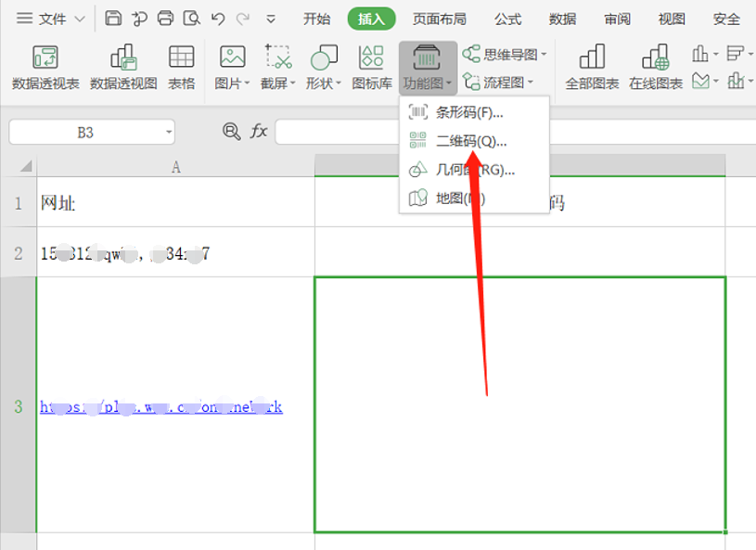Viewport: 756px width, 550px height.
Task: Open the https hyperlink in cell A3
Action: [x=161, y=407]
